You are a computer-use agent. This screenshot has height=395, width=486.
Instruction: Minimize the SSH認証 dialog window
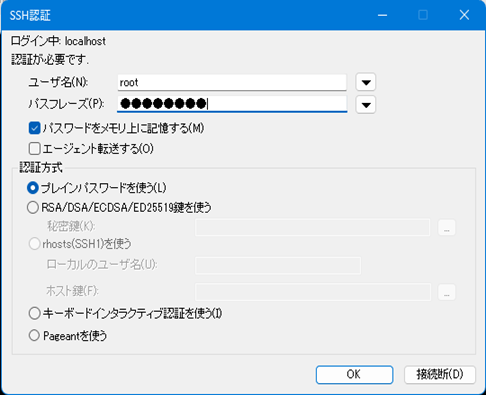coord(382,15)
